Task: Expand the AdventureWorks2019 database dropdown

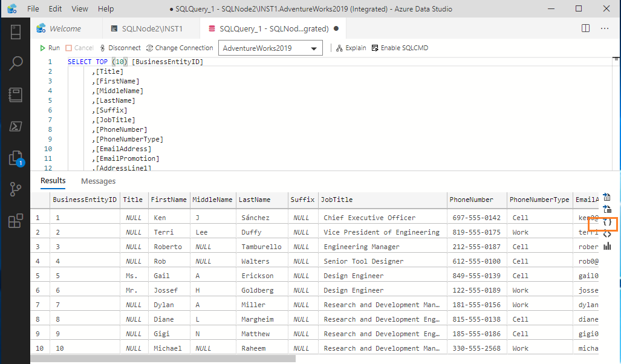Action: pos(313,48)
